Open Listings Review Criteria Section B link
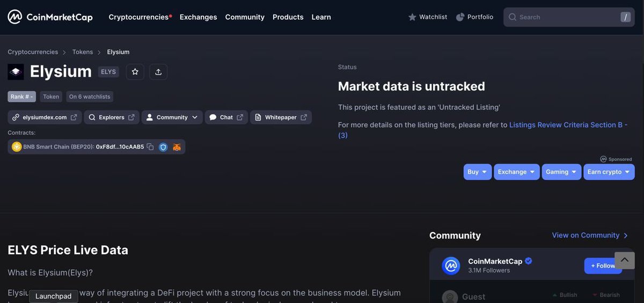The height and width of the screenshot is (303, 644). pyautogui.click(x=568, y=124)
